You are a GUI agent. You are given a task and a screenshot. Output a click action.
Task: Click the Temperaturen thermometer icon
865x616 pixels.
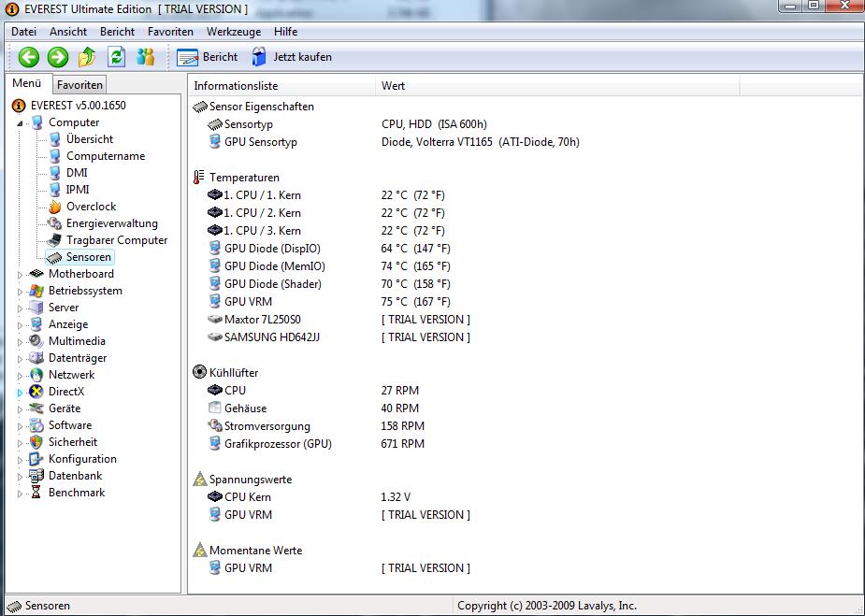pos(199,178)
